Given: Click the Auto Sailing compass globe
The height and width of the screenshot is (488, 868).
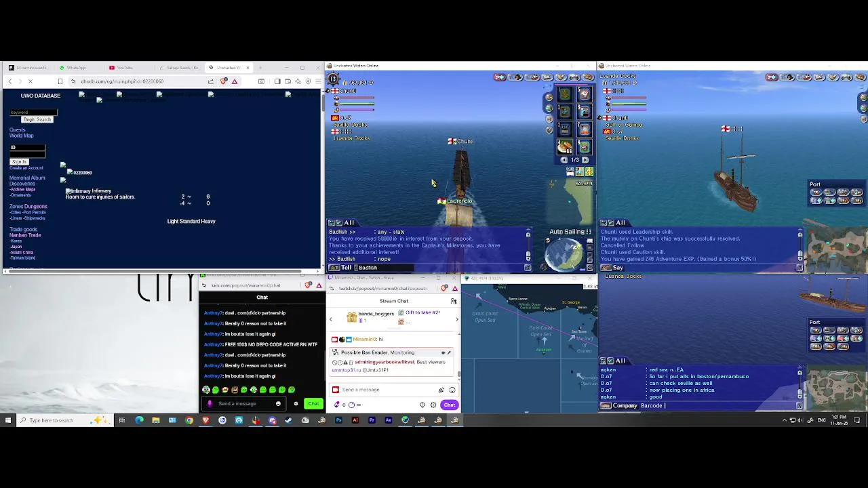Looking at the screenshot, I should (x=562, y=254).
